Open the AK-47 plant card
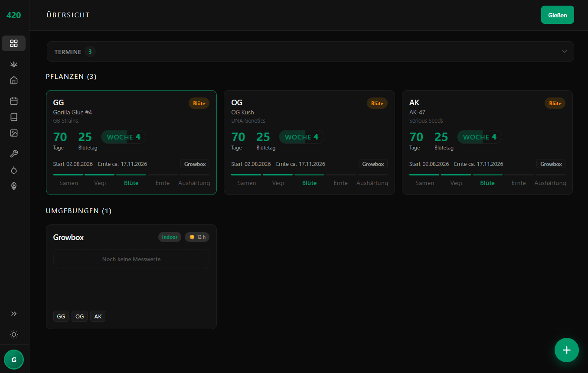588x373 pixels. (x=487, y=143)
